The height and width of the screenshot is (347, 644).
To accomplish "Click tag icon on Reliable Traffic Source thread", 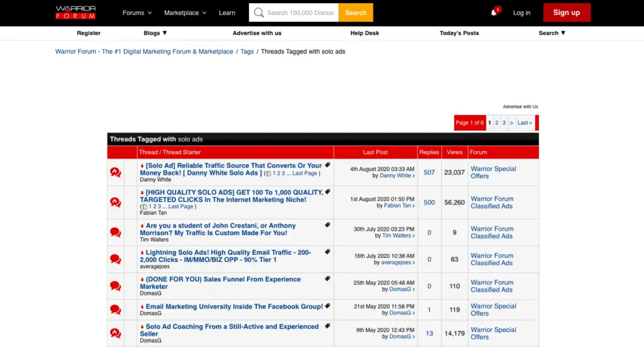I will tap(327, 165).
